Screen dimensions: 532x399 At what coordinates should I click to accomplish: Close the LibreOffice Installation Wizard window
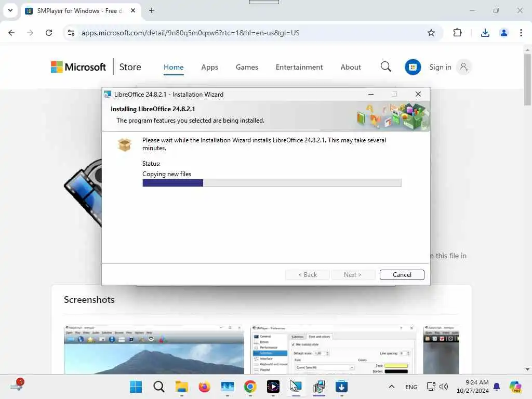[x=418, y=95]
